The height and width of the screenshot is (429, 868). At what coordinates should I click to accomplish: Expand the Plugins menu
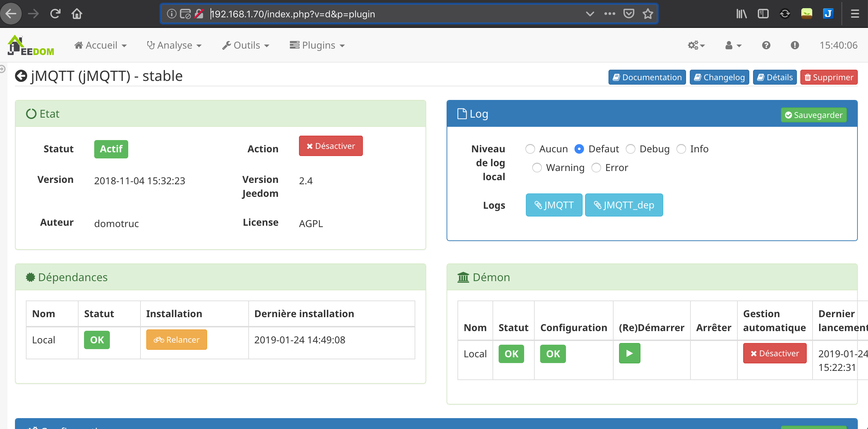pos(317,45)
